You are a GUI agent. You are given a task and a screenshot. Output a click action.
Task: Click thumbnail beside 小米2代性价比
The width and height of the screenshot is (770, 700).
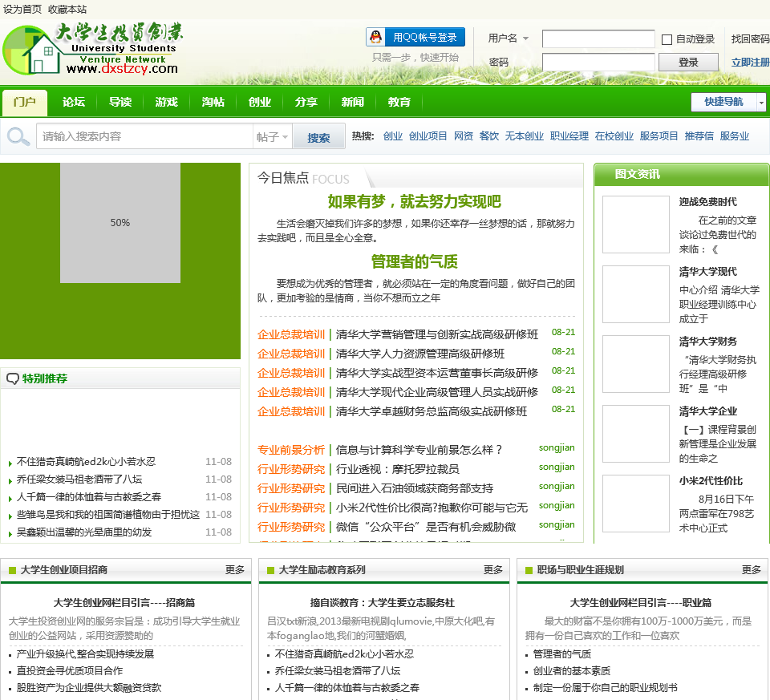636,504
